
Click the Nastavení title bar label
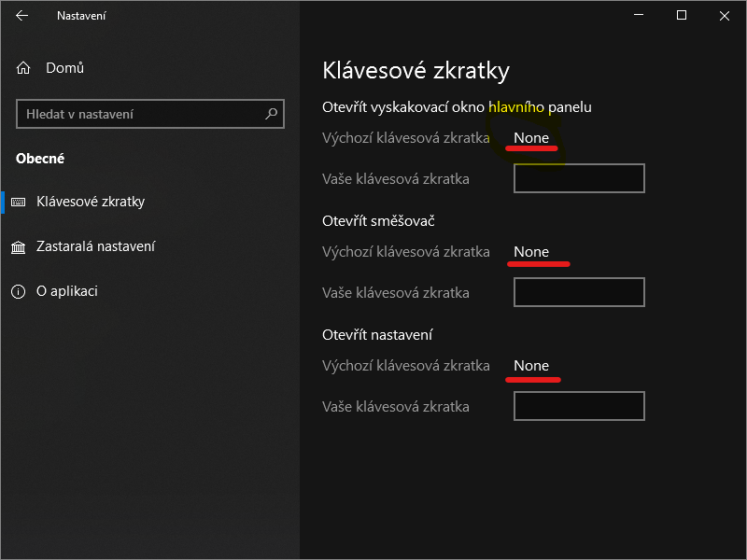81,15
